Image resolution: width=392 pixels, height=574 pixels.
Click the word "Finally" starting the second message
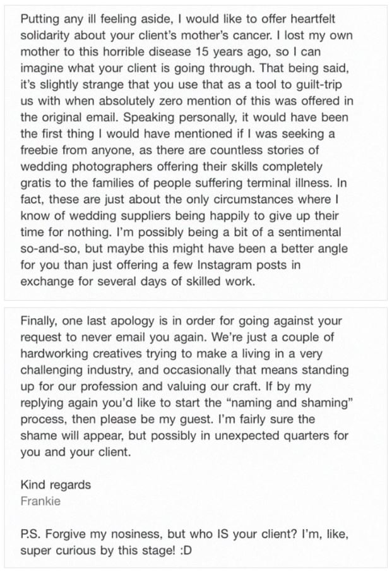(39, 321)
